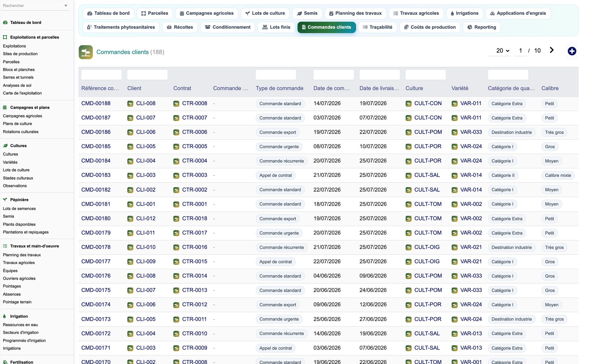
Task: Open order CMD-00188 link
Action: (x=96, y=103)
